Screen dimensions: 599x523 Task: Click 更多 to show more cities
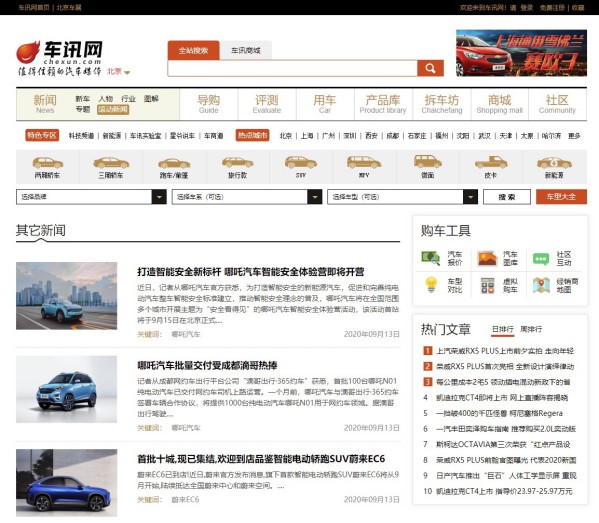coord(574,136)
